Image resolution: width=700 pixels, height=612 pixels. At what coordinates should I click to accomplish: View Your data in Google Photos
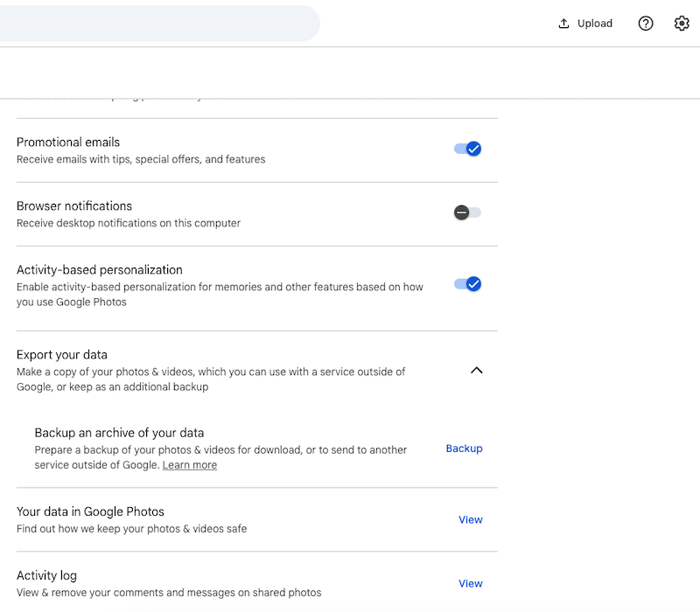471,519
